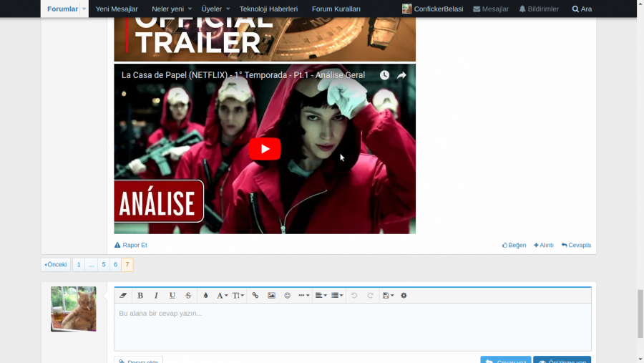Viewport: 644px width, 363px height.
Task: Open the text color droplet picker
Action: 205,296
